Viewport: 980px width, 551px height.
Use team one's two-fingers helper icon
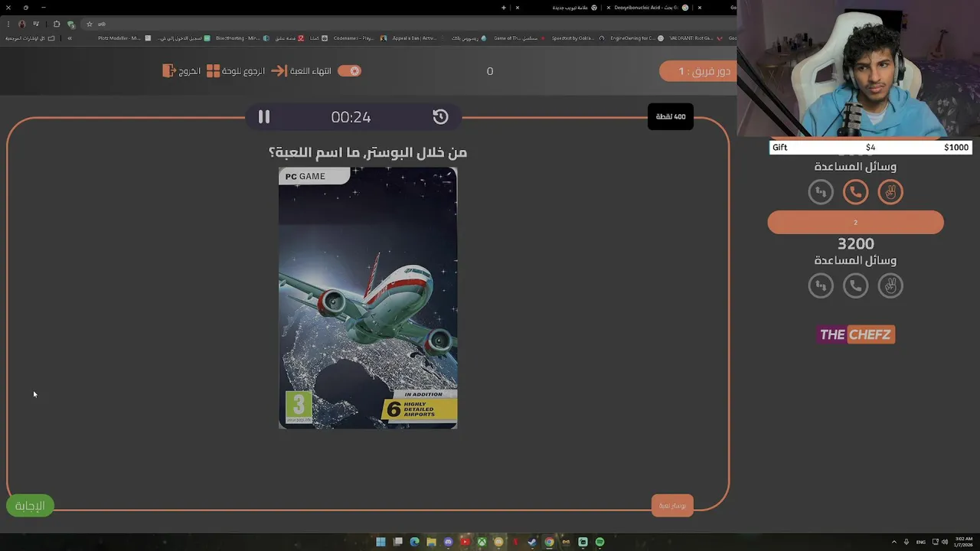(890, 192)
